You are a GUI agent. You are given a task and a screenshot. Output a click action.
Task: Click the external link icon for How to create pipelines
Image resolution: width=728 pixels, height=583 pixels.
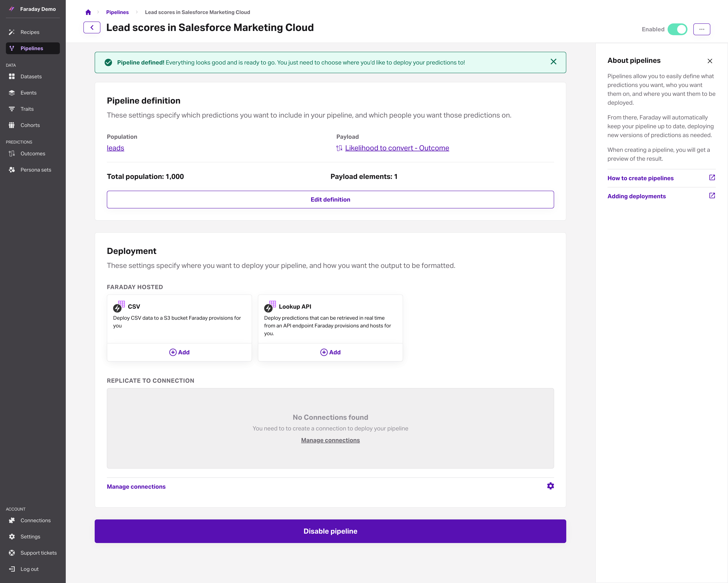click(x=712, y=177)
